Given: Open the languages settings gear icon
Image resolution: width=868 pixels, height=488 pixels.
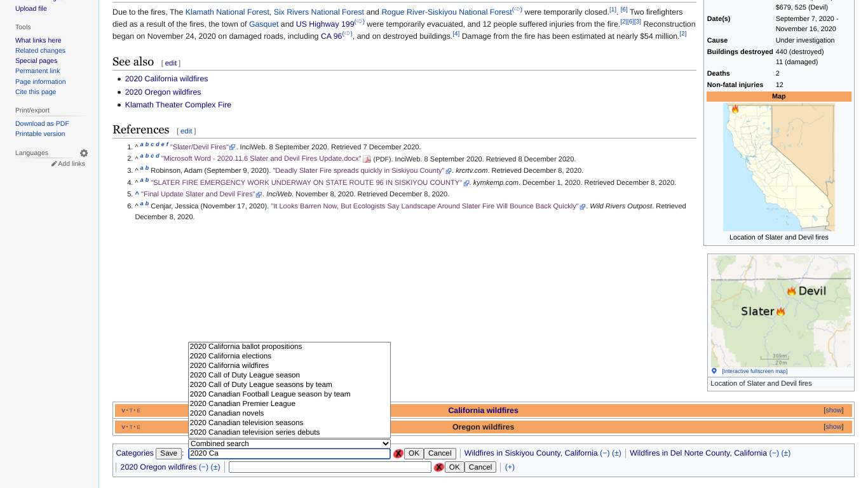Looking at the screenshot, I should pos(84,153).
